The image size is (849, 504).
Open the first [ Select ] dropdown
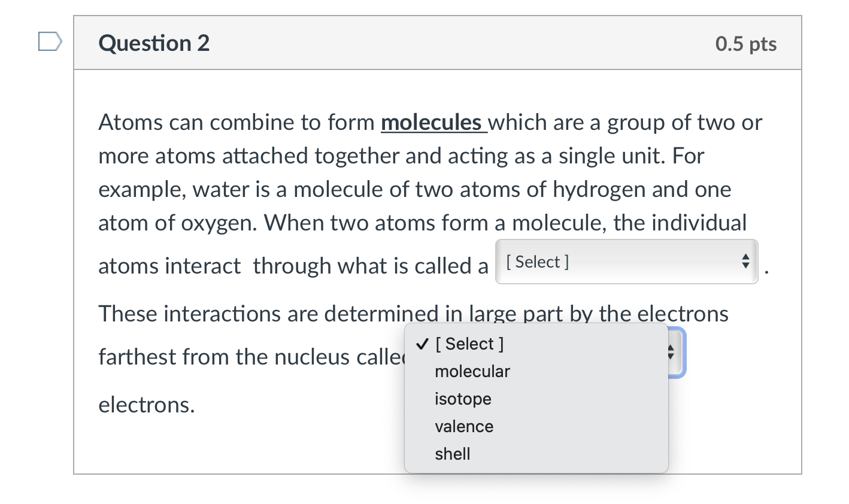point(626,262)
